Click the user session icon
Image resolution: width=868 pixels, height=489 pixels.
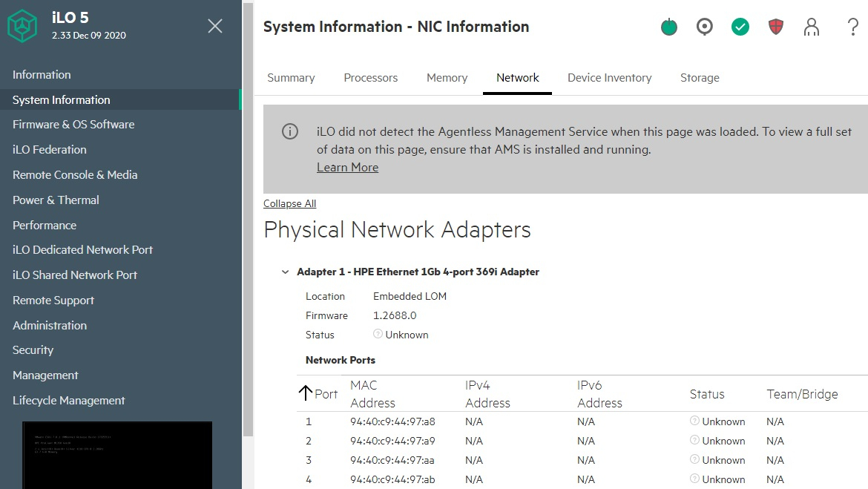(811, 27)
